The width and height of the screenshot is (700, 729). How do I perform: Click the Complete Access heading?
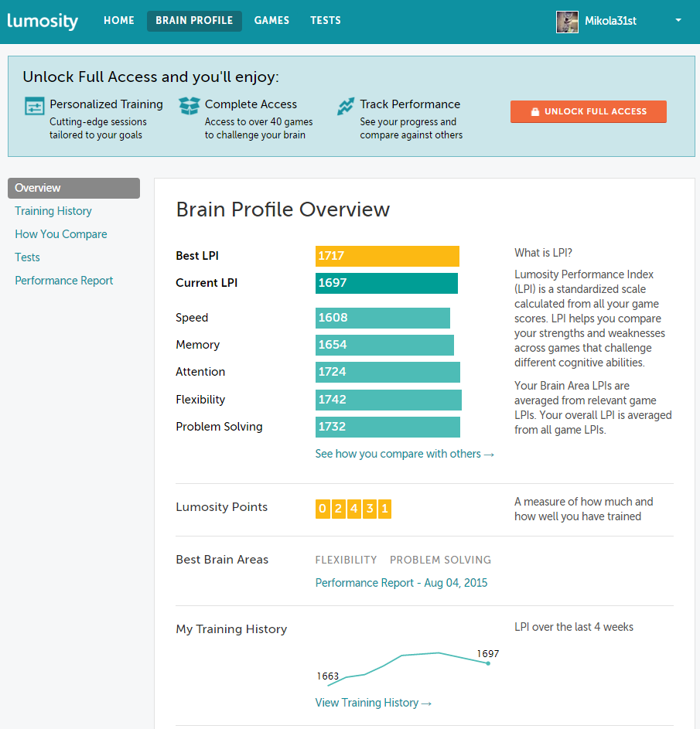pyautogui.click(x=251, y=104)
